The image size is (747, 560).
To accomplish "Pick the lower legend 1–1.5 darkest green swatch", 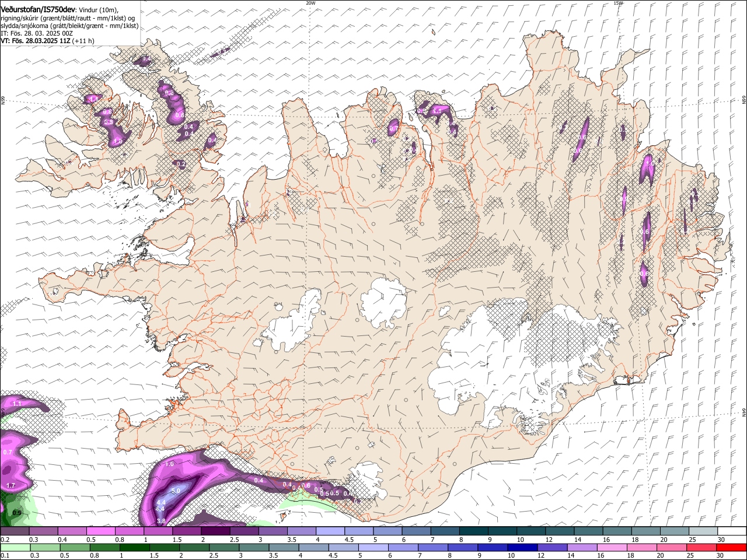I will click(134, 547).
